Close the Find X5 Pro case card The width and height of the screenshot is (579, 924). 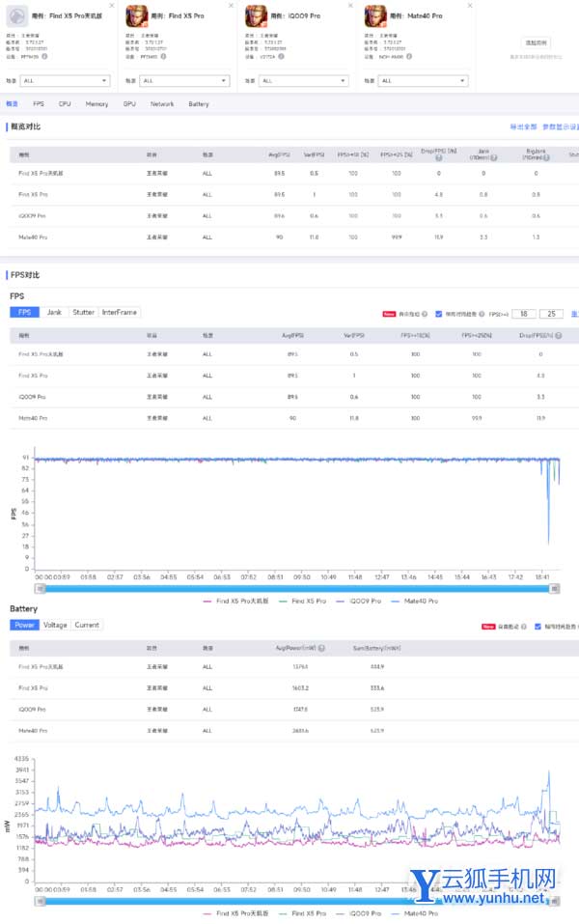click(230, 7)
